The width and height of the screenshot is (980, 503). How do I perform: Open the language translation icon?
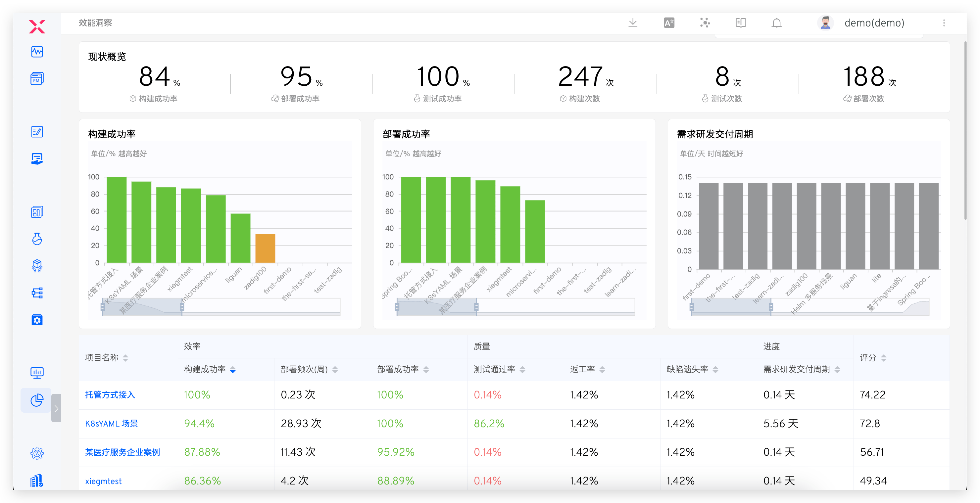[669, 23]
